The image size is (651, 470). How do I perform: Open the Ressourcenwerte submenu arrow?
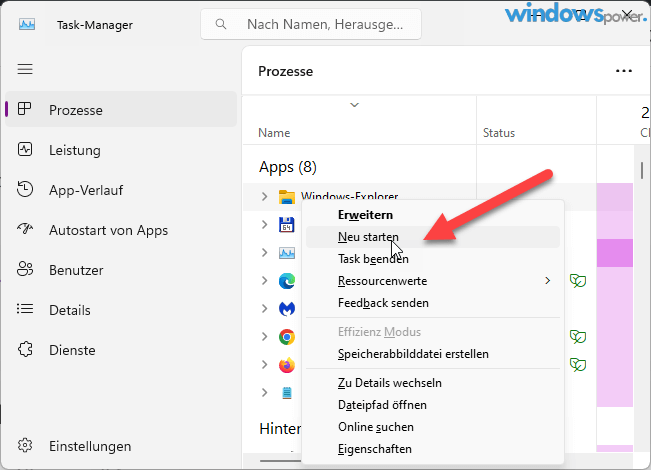point(548,281)
